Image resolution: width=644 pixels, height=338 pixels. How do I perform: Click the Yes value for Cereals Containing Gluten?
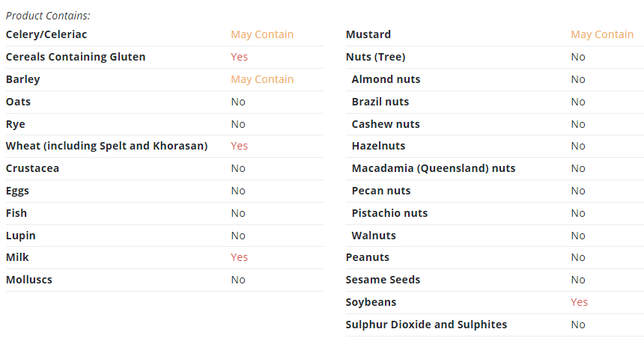(239, 57)
